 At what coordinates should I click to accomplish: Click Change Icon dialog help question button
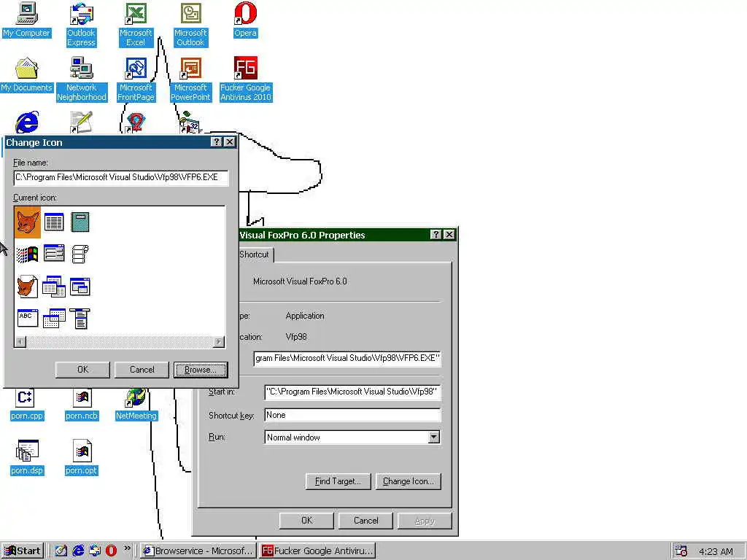pos(216,142)
